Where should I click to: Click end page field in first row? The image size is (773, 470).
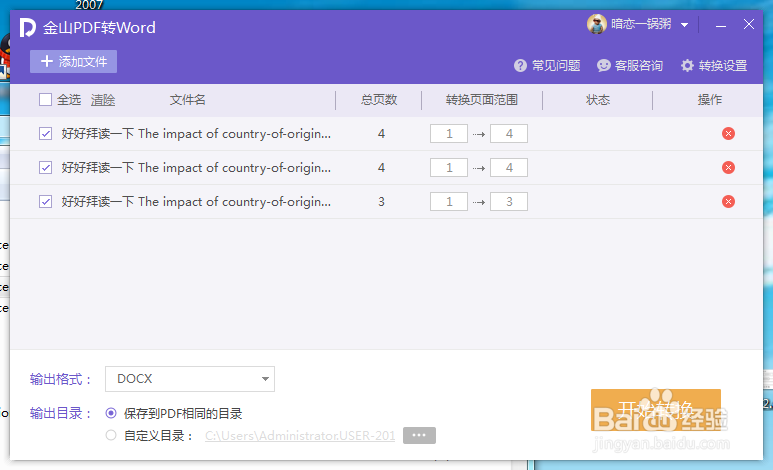coord(509,134)
